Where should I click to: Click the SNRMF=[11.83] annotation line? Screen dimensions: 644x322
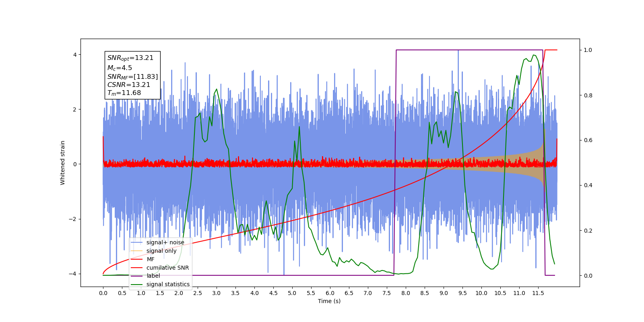132,76
